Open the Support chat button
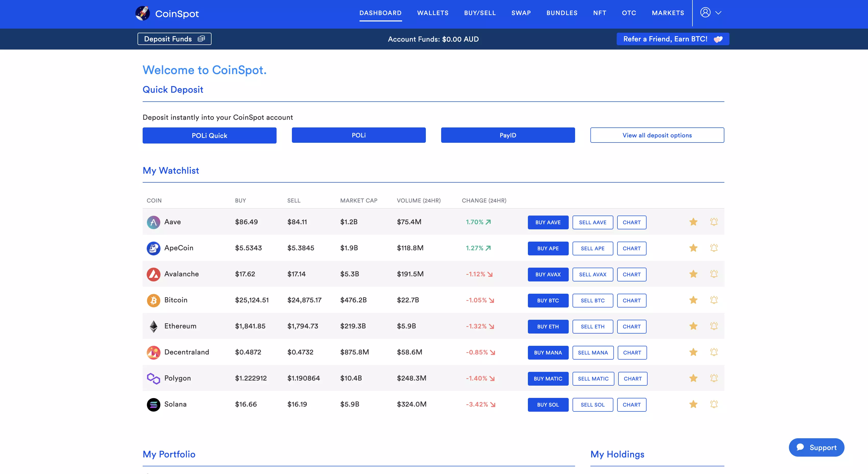The image size is (868, 474). (816, 447)
